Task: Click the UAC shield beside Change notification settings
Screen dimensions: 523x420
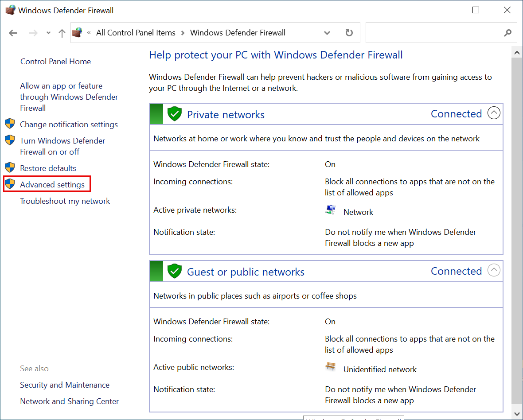Action: pyautogui.click(x=9, y=124)
